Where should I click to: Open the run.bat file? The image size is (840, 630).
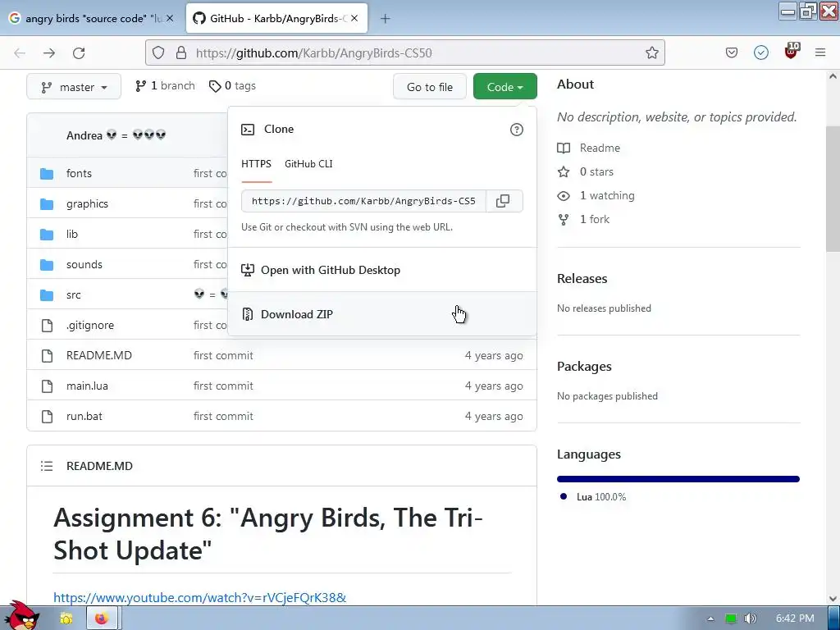click(84, 416)
